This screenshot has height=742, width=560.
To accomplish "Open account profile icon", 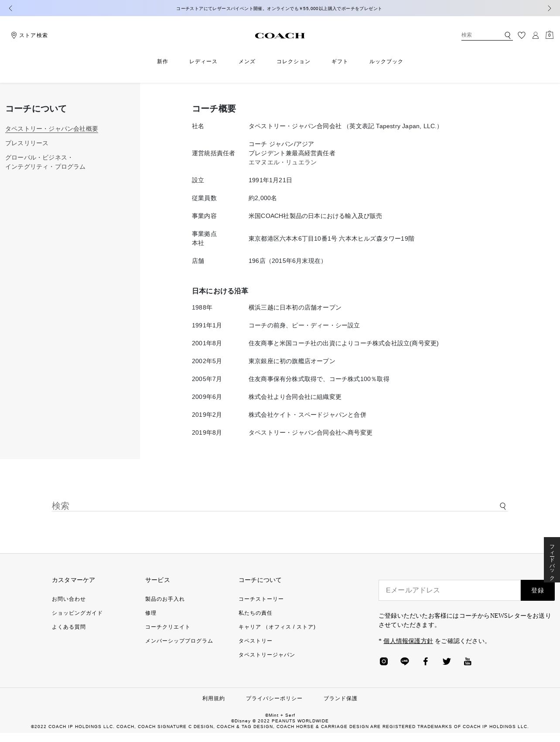I will pyautogui.click(x=536, y=35).
